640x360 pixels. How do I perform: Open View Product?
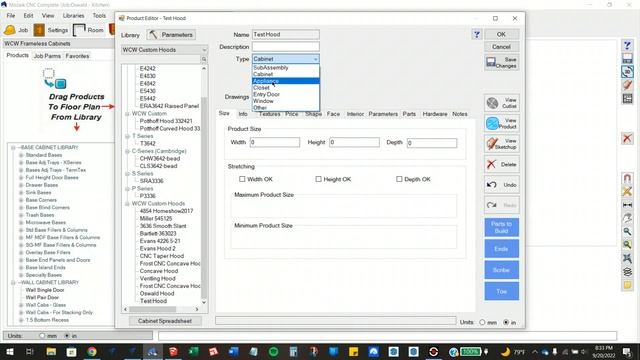pyautogui.click(x=501, y=123)
